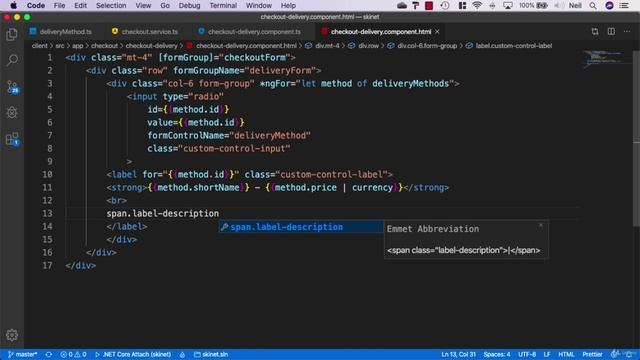The image size is (640, 360).
Task: Open the Debug menu
Action: [189, 6]
